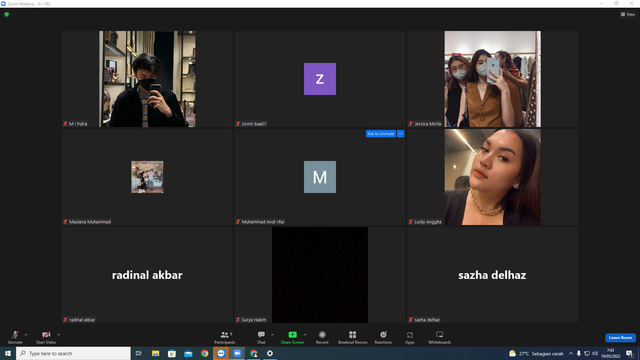Open the Chat panel
Image resolution: width=640 pixels, height=360 pixels.
click(x=261, y=337)
